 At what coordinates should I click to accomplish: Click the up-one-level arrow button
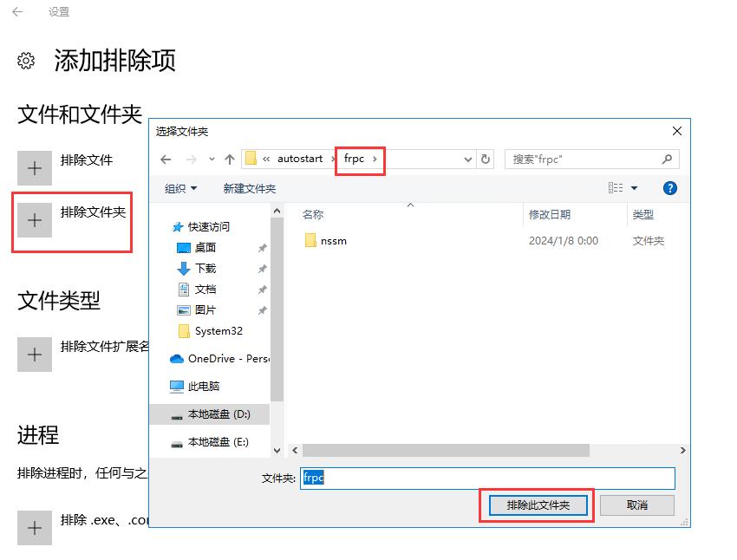[x=229, y=160]
